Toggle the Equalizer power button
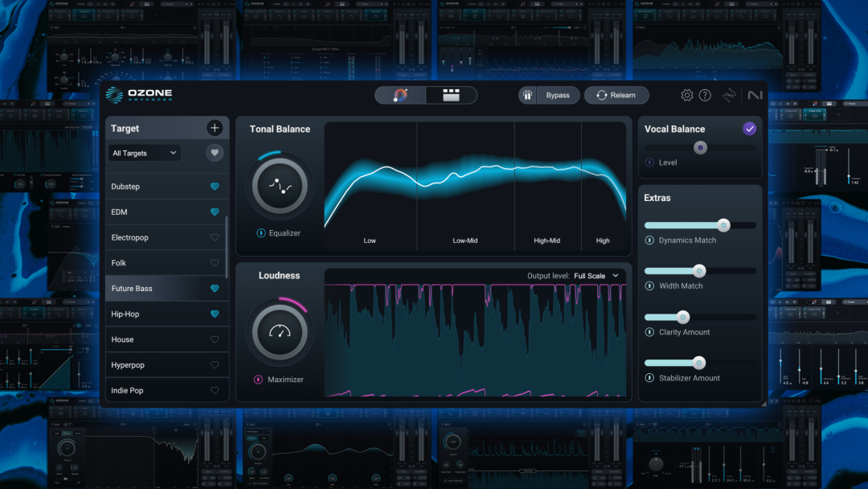The height and width of the screenshot is (489, 868). pos(260,233)
